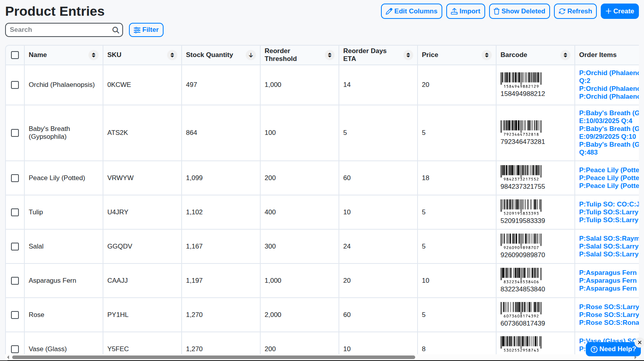This screenshot has width=644, height=361.
Task: Open a Peace Lily order item link
Action: tap(609, 170)
